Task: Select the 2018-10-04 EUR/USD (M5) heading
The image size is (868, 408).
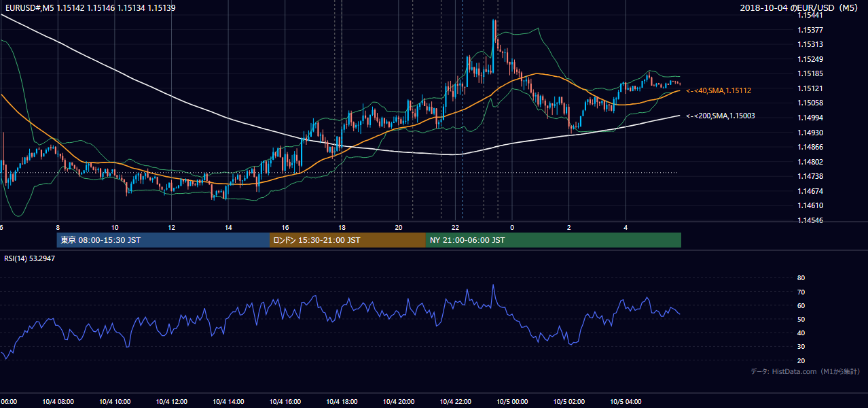Action: point(800,8)
